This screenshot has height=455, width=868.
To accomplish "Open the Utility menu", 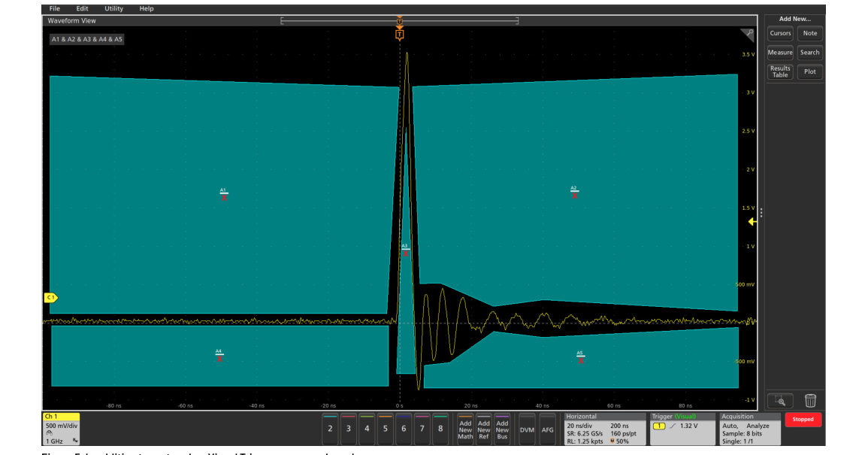I will coord(113,9).
